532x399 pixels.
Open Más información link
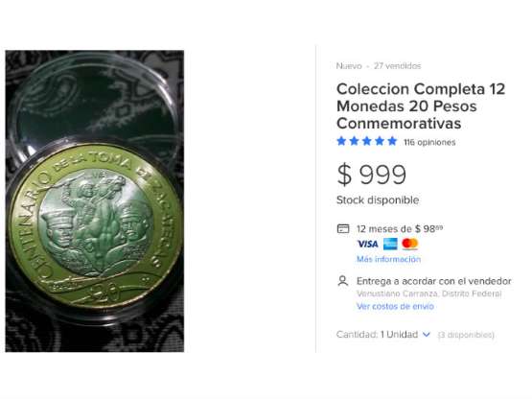[388, 259]
